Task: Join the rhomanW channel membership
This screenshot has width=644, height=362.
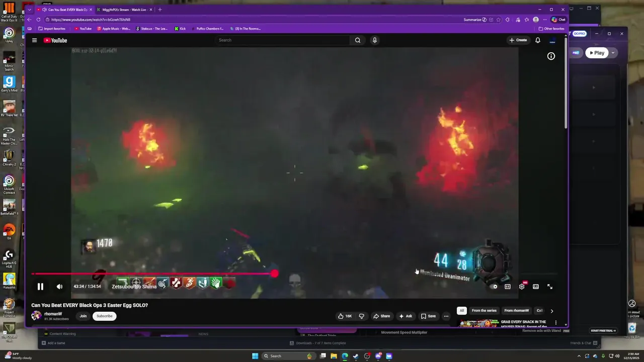Action: click(83, 316)
